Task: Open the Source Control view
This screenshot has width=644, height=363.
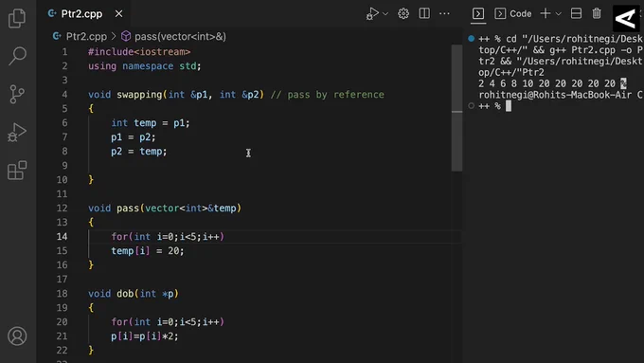Action: point(17,94)
